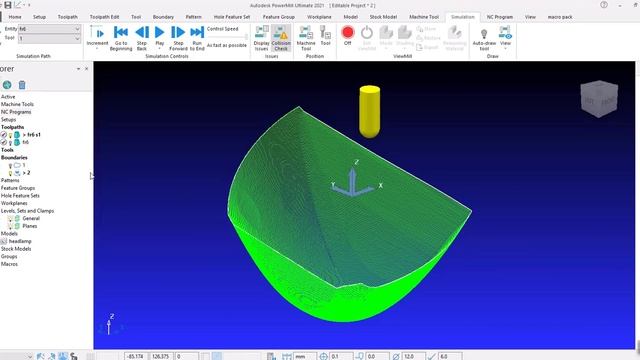Click the Save icon in title bar
The image size is (640, 360).
pos(7,5)
